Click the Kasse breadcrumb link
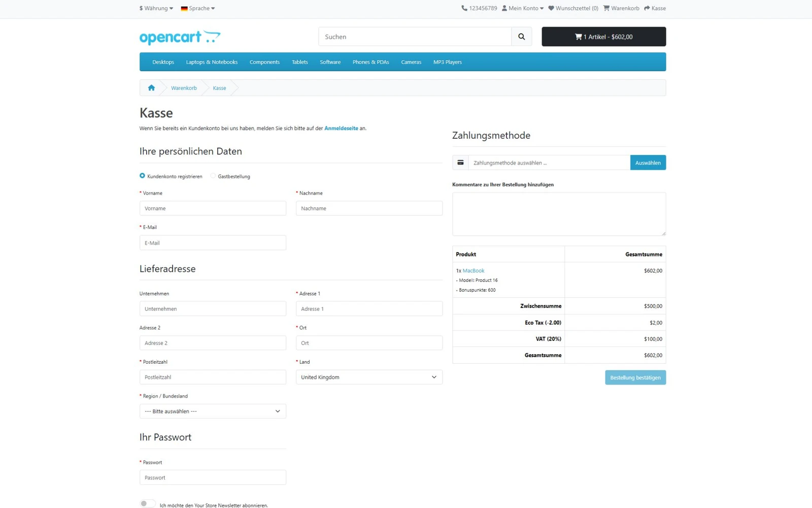Image resolution: width=812 pixels, height=508 pixels. (x=219, y=88)
